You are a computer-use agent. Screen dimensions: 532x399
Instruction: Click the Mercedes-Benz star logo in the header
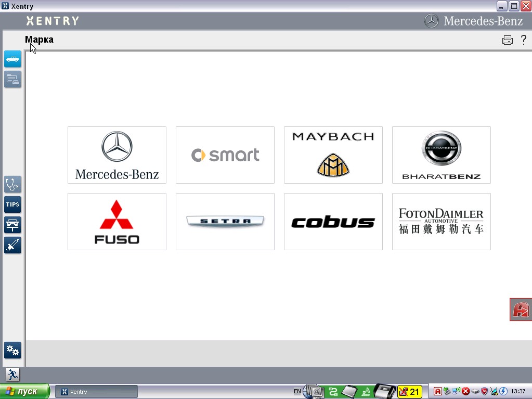(432, 21)
